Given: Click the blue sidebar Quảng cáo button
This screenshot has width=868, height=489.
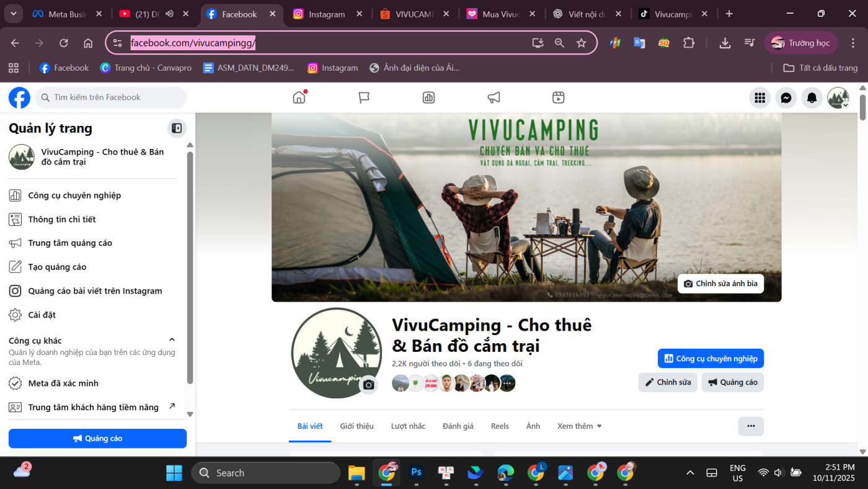Looking at the screenshot, I should click(x=97, y=438).
